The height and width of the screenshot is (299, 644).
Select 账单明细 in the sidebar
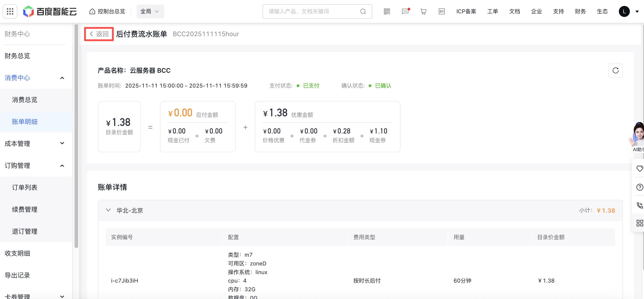point(24,122)
